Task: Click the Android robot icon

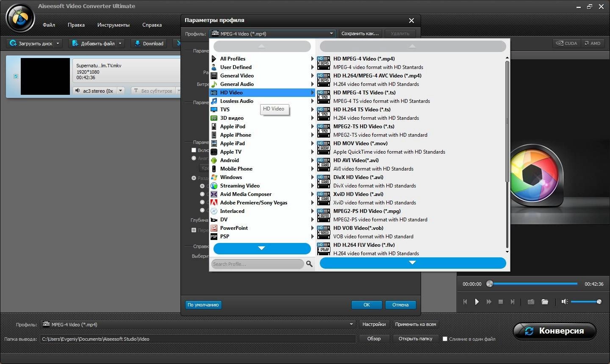Action: pyautogui.click(x=214, y=160)
